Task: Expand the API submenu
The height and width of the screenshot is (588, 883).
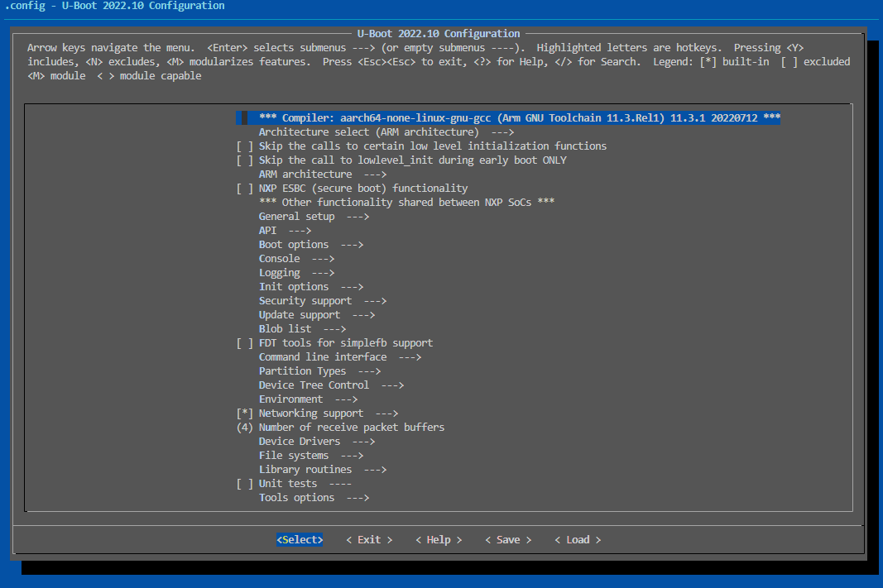Action: click(x=285, y=231)
